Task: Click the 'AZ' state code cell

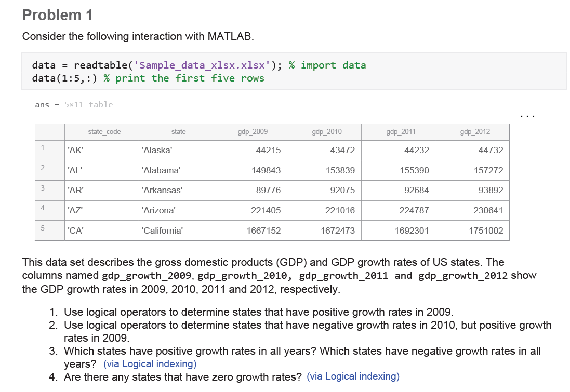Action: coord(102,210)
